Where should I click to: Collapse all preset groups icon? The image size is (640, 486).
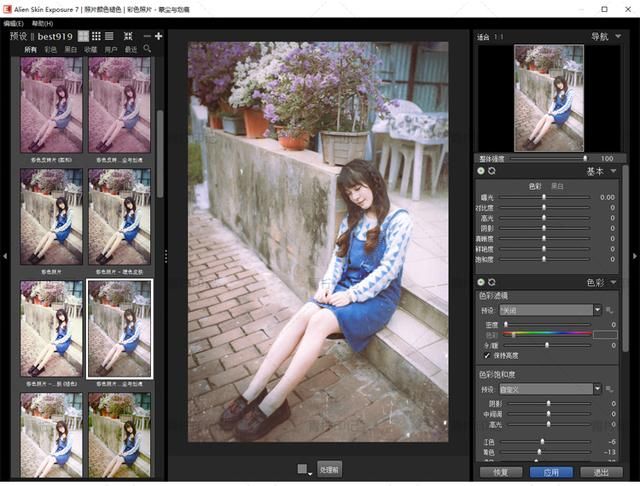pos(128,36)
